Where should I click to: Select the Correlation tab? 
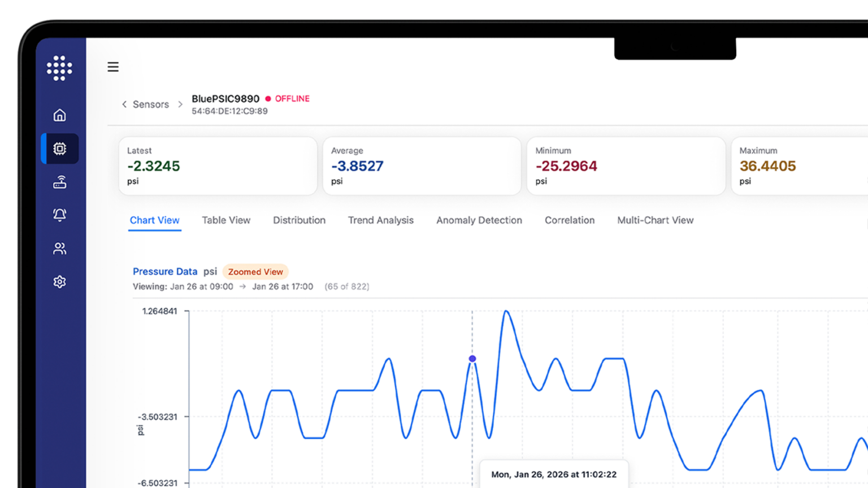coord(569,220)
